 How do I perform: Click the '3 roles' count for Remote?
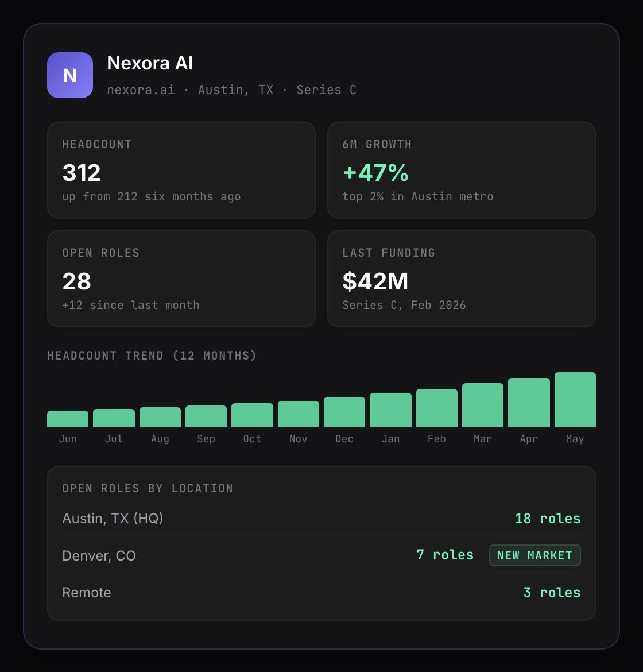click(552, 592)
